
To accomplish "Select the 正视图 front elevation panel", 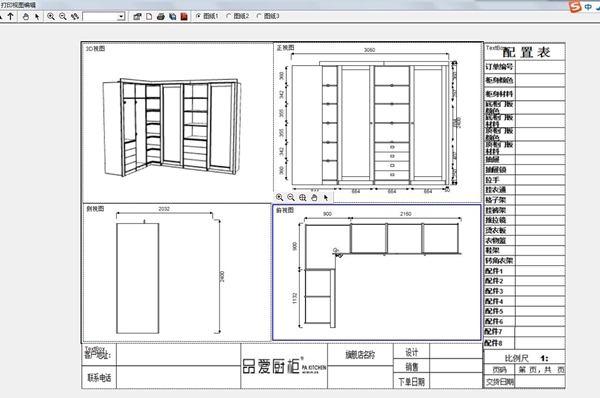I will 377,122.
